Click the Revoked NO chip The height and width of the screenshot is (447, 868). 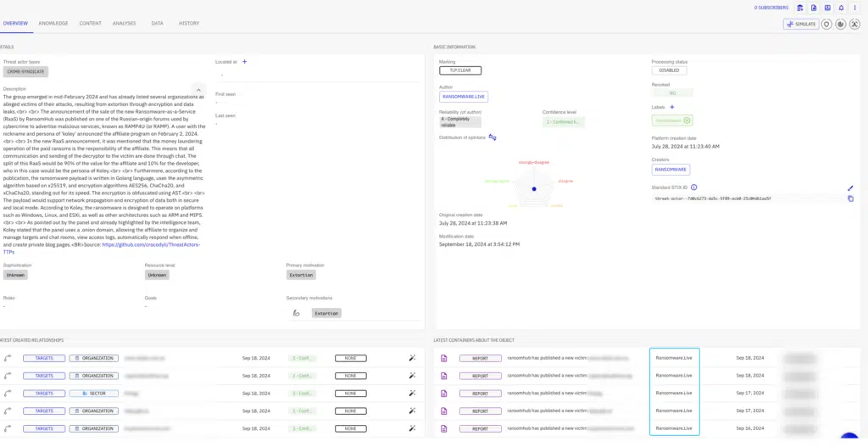(x=672, y=93)
